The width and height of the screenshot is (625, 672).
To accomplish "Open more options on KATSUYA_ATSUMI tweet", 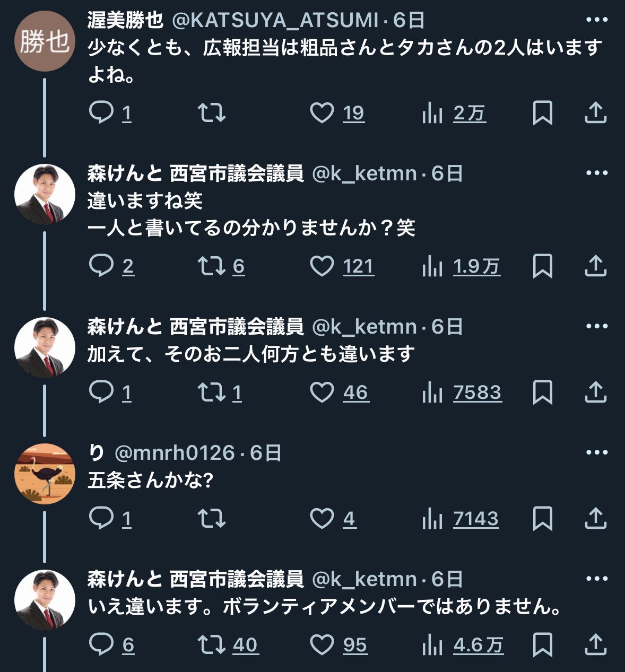I will (x=596, y=20).
